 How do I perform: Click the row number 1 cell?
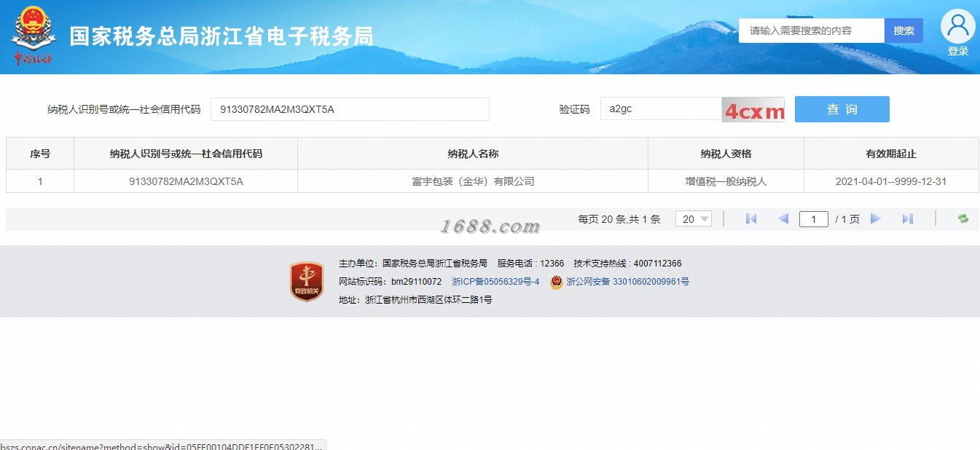coord(40,181)
